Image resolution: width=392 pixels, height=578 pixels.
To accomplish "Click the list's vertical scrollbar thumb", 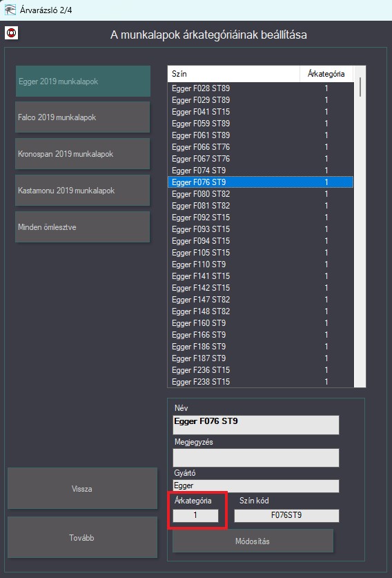I will 360,87.
